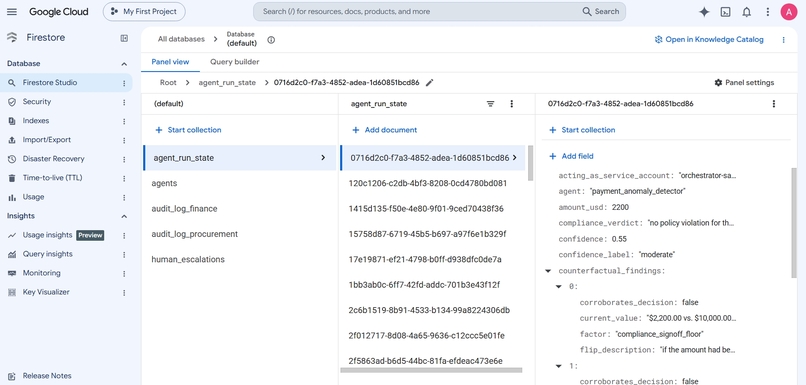Open the Import/Export page
The height and width of the screenshot is (385, 806).
click(47, 140)
